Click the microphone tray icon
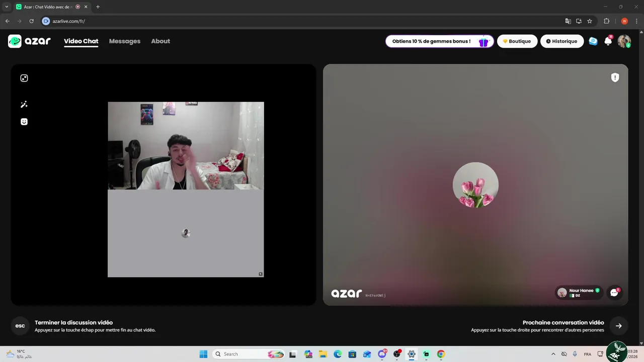 click(x=575, y=354)
